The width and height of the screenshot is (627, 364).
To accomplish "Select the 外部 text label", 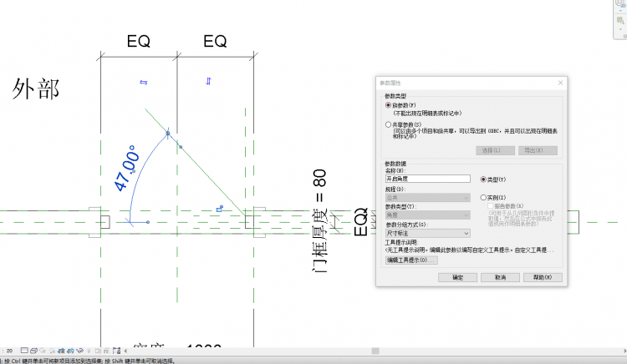I will pyautogui.click(x=36, y=88).
